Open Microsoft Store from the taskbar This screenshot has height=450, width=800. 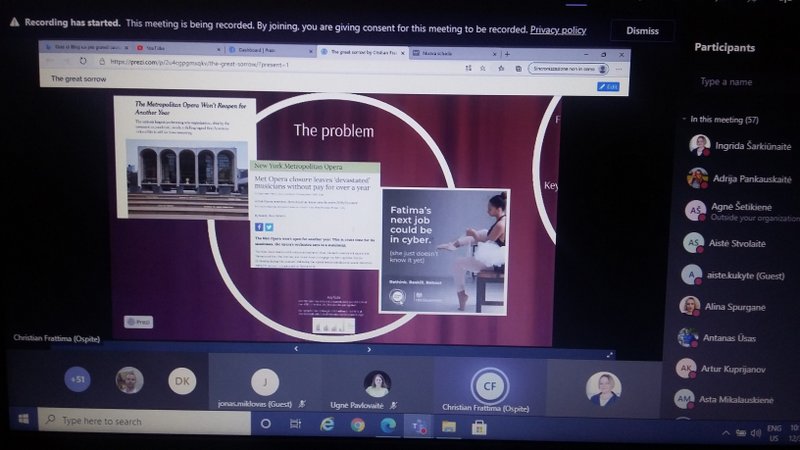coord(479,428)
